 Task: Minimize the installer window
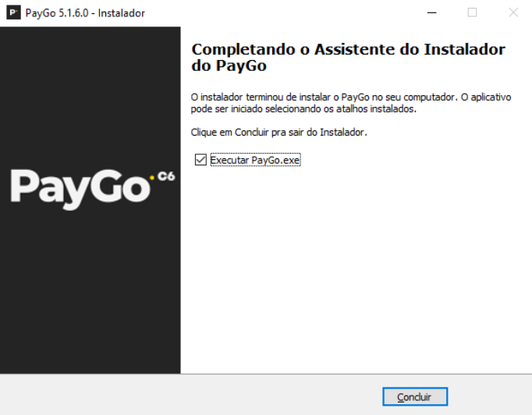[x=431, y=13]
